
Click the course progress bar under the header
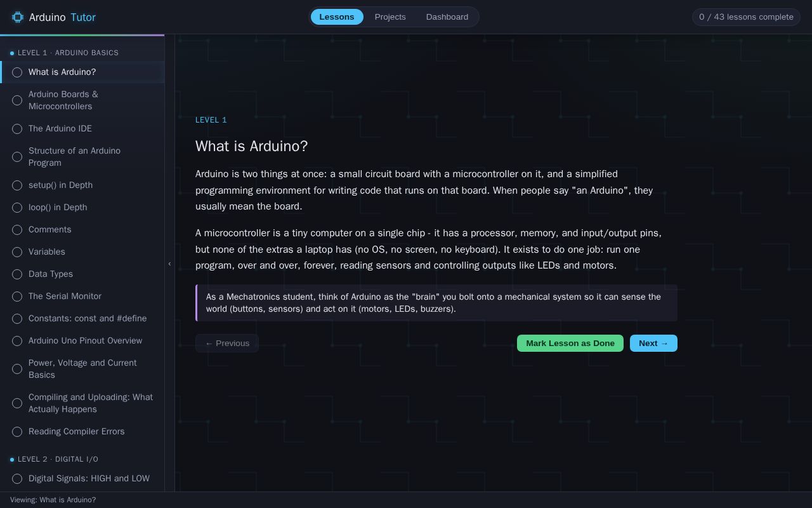tap(82, 35)
